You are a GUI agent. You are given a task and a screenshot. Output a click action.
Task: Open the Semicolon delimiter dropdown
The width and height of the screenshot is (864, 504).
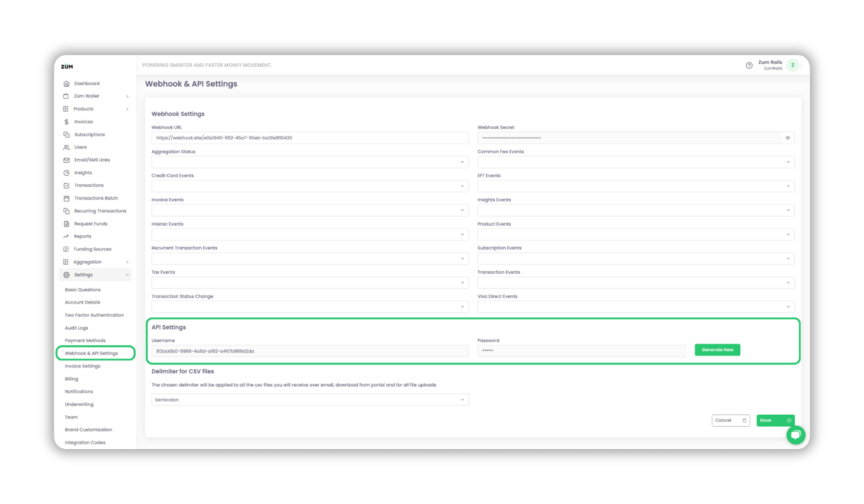pyautogui.click(x=310, y=400)
